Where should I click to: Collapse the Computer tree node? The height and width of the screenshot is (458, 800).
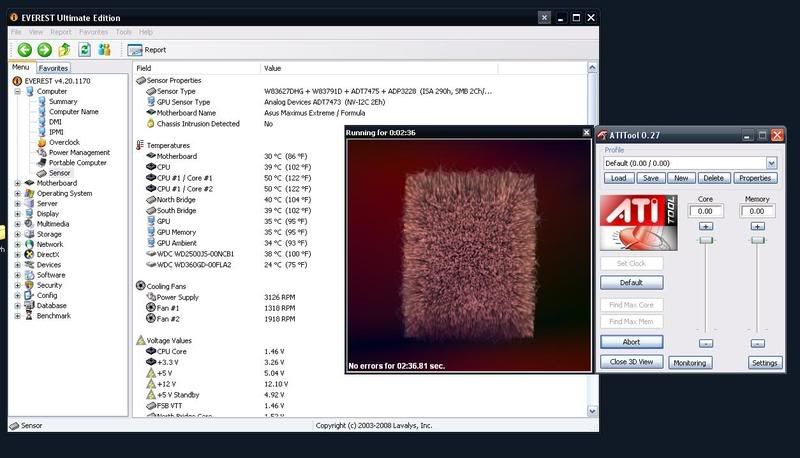(18, 91)
